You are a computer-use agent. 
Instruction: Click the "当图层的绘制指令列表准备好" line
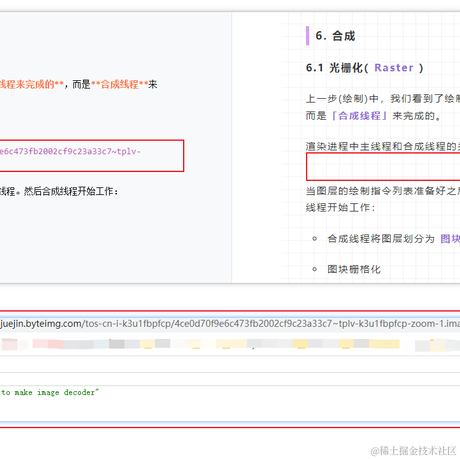(x=383, y=191)
